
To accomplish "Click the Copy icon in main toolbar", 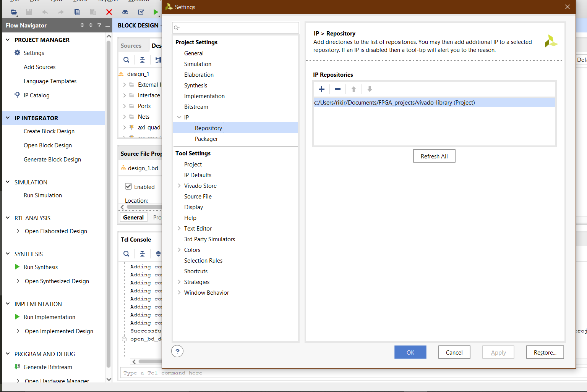I will point(77,12).
